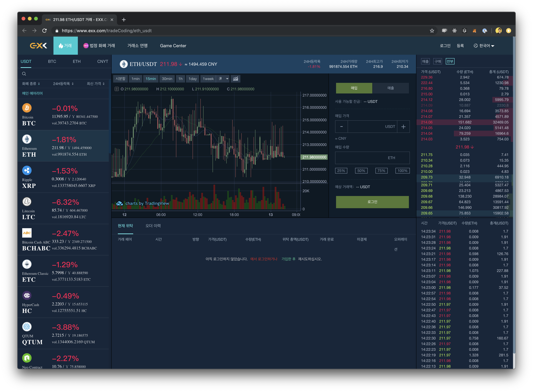The image size is (533, 392).
Task: Open chart indicators icon in toolbar
Action: tap(235, 79)
